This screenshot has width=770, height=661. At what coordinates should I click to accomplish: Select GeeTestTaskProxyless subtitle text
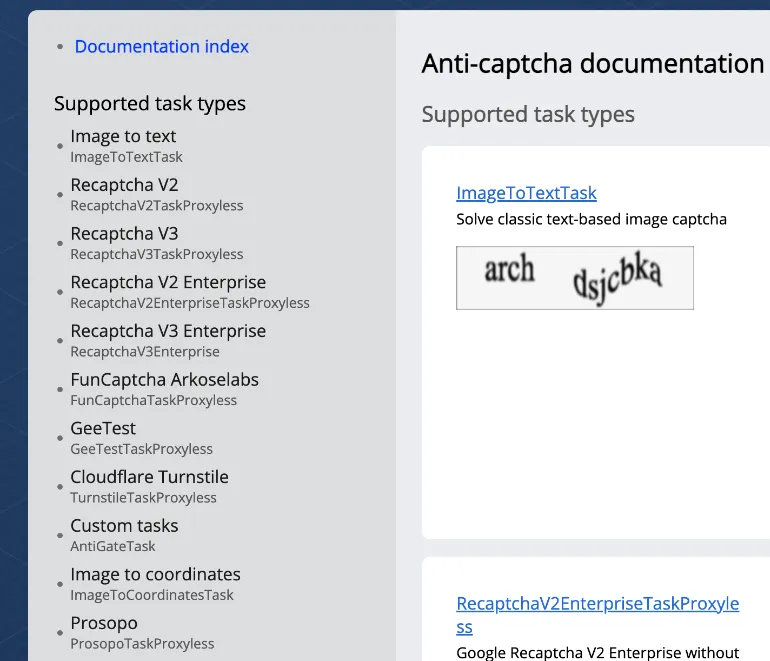141,448
